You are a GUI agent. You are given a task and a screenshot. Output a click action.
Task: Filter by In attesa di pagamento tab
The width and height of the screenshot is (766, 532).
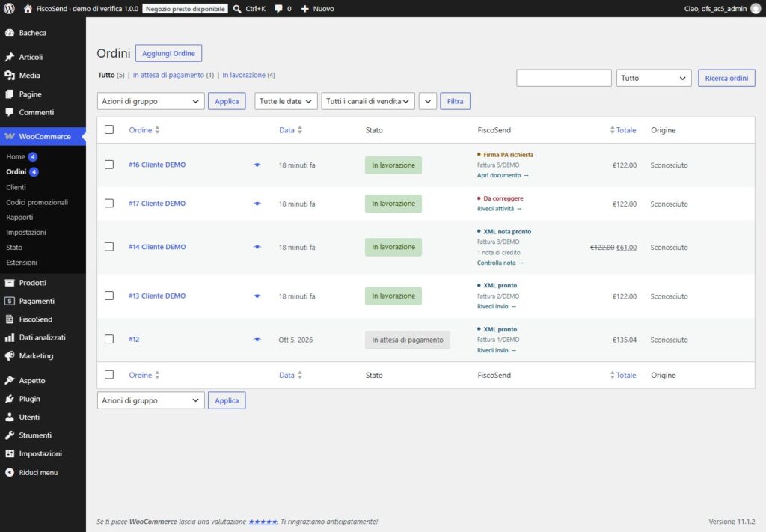pos(168,75)
